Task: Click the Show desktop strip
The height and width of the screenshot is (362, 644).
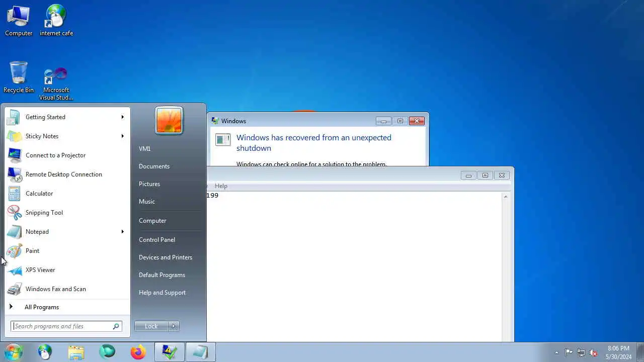Action: point(640,352)
